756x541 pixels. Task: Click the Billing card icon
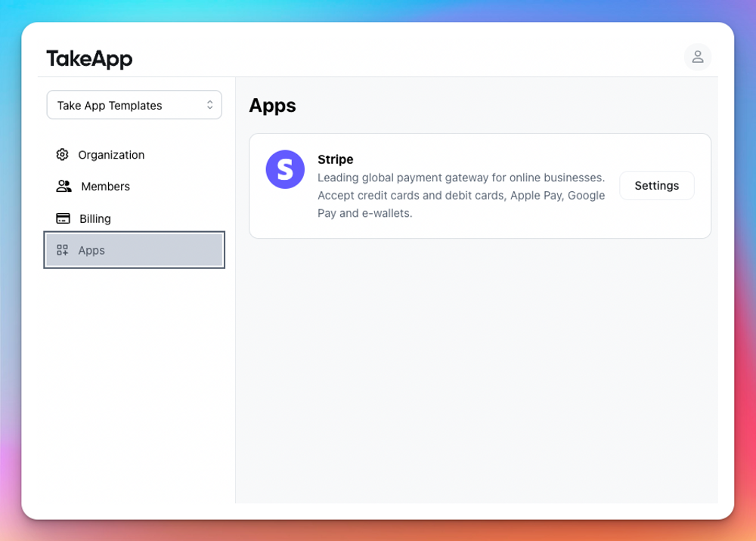pos(64,218)
